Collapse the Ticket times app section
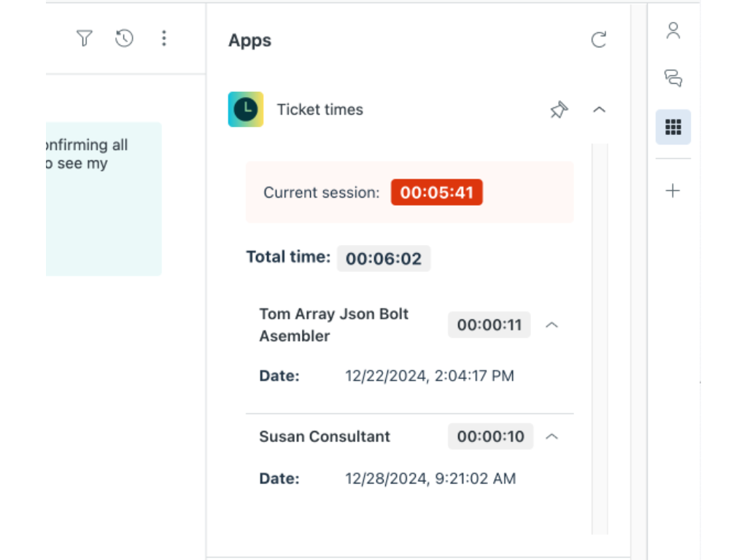 click(x=599, y=110)
